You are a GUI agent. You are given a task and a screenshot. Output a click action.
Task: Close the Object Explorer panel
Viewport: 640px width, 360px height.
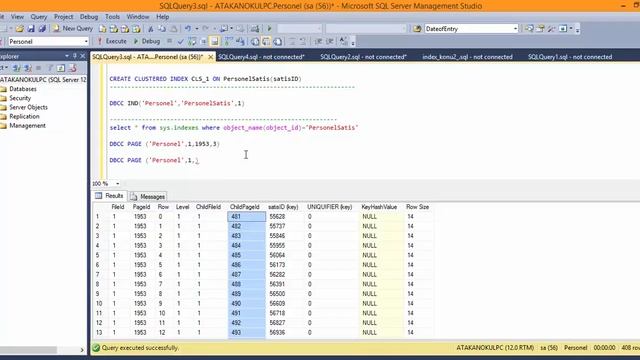(82, 56)
